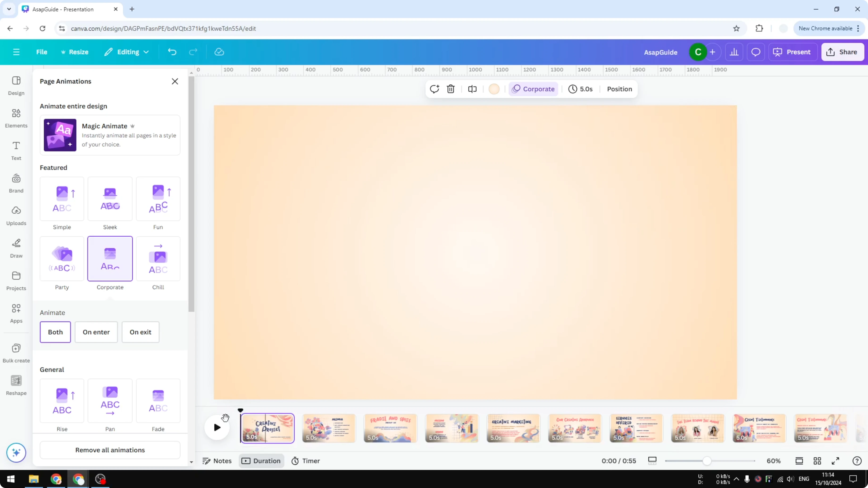Switch to the Notes tab

tap(217, 461)
